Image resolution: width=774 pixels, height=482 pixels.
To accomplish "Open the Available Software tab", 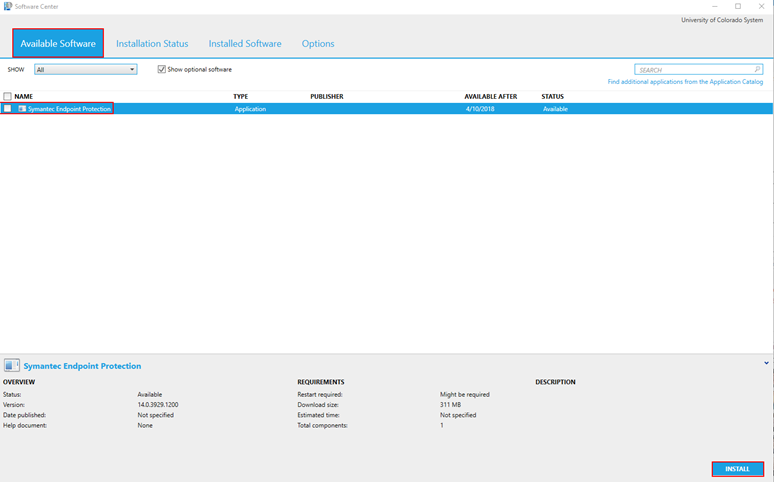I will click(x=58, y=43).
